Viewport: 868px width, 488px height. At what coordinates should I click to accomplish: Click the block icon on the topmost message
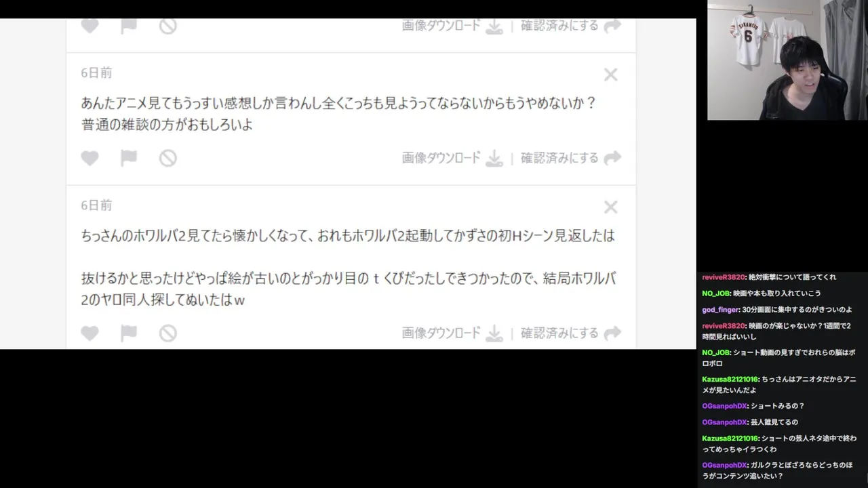coord(168,26)
